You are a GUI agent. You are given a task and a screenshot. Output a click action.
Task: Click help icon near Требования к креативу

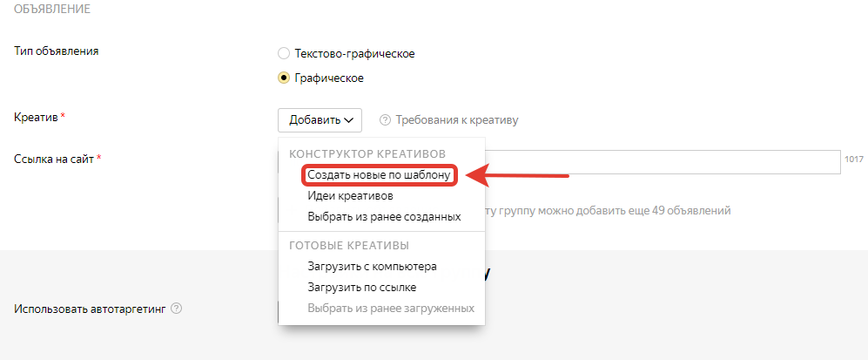click(x=386, y=120)
